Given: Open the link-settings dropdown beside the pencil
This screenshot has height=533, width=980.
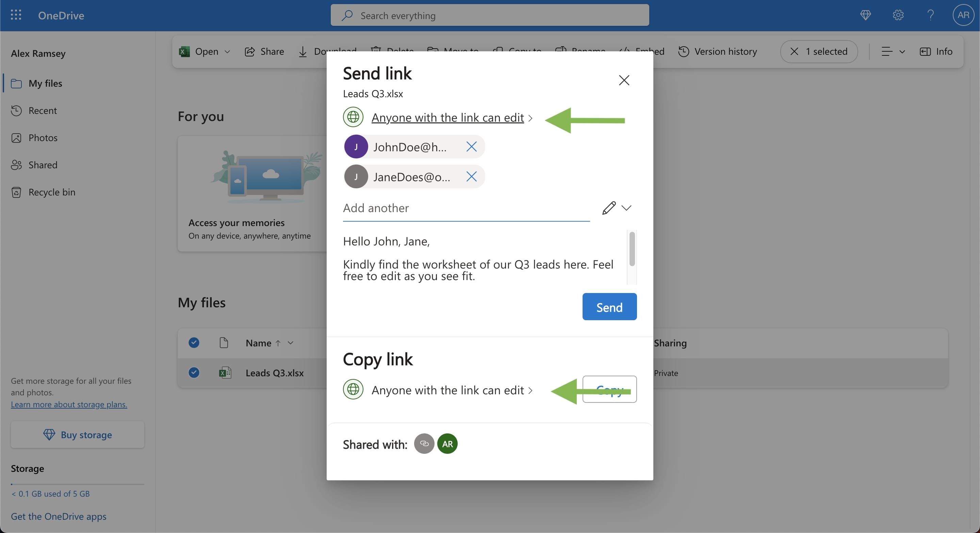Looking at the screenshot, I should pyautogui.click(x=626, y=208).
